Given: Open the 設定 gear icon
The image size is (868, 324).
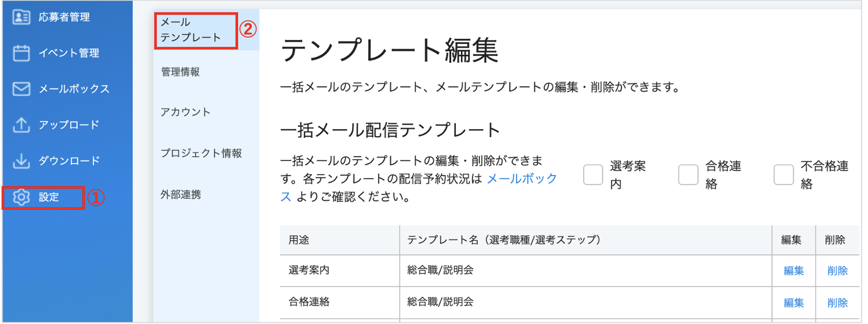Looking at the screenshot, I should pos(21,197).
